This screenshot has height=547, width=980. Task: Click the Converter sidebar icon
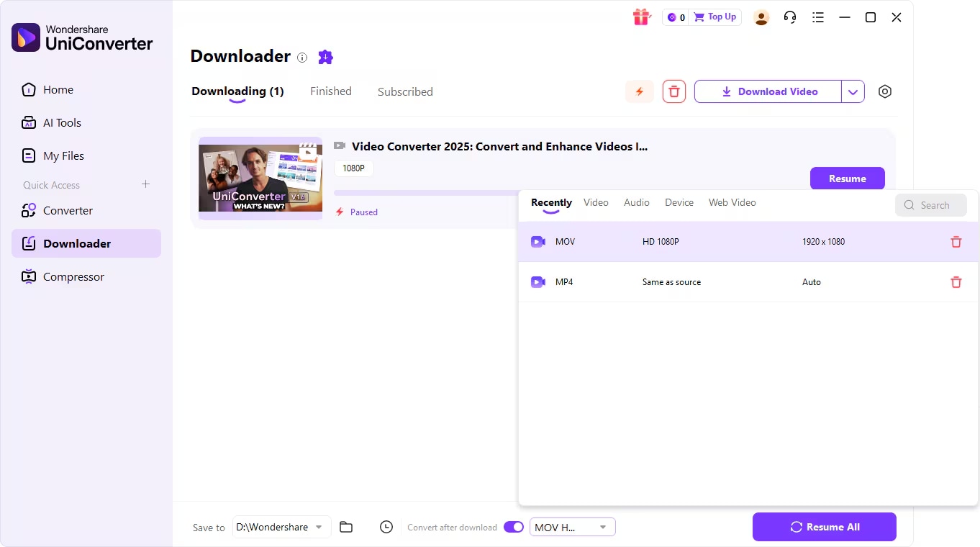coord(29,211)
